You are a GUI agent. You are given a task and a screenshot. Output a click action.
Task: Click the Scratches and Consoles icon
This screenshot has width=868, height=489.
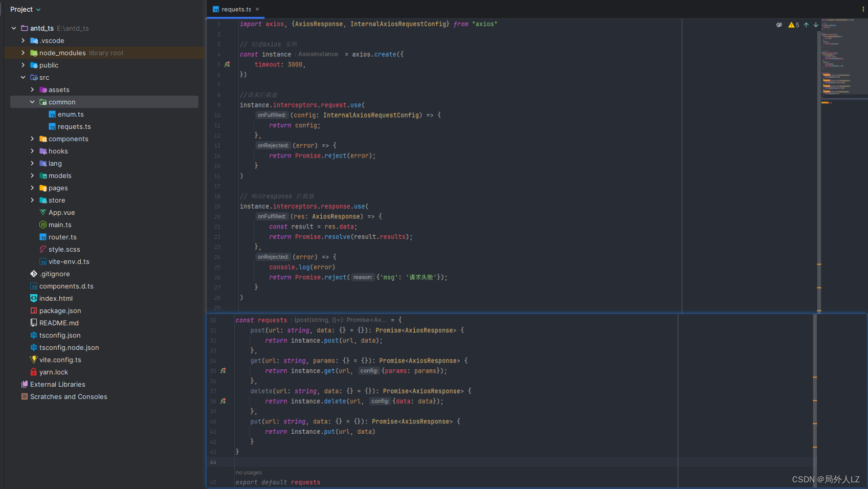click(25, 396)
